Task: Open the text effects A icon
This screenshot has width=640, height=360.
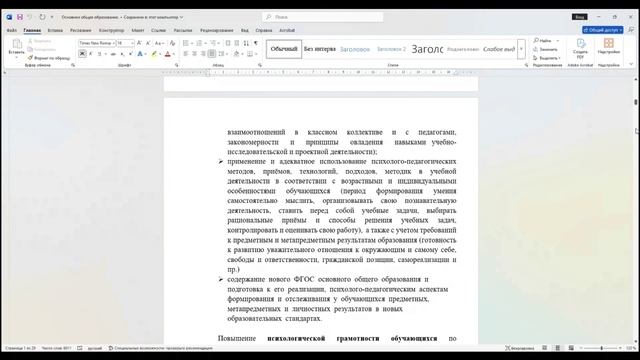Action: (140, 54)
